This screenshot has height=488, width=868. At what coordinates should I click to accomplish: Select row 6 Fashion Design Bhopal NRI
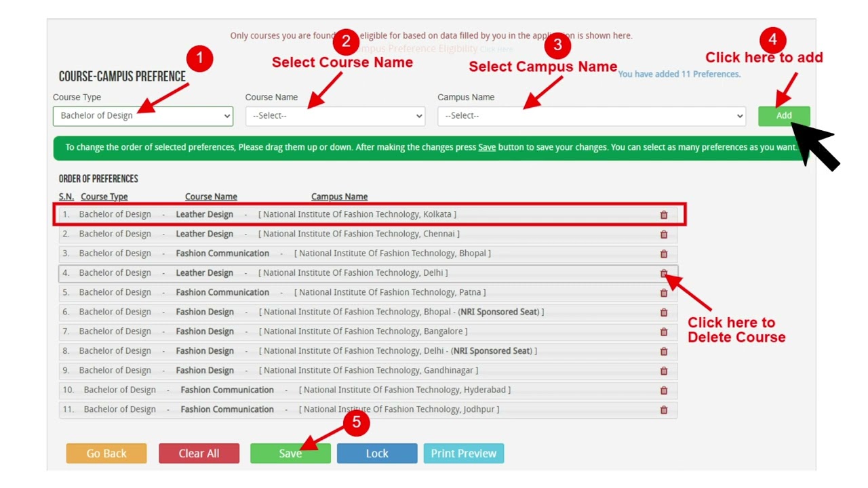368,312
